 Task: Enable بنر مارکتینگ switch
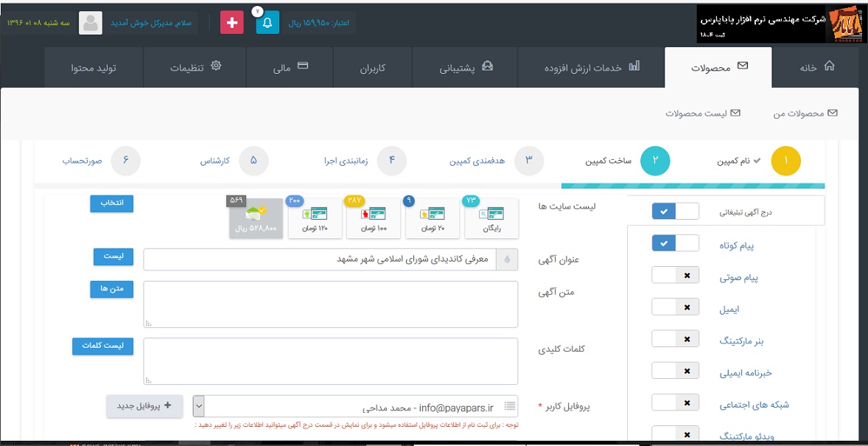[x=676, y=338]
